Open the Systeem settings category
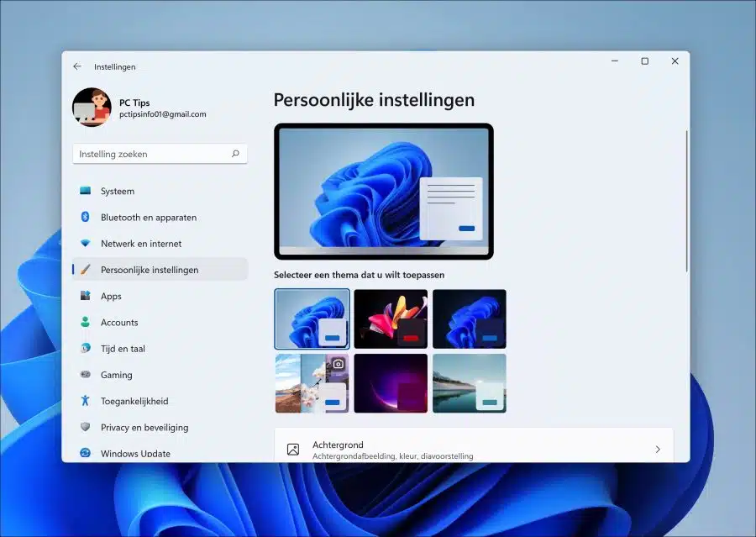Screen dimensions: 756x537 (x=160, y=191)
